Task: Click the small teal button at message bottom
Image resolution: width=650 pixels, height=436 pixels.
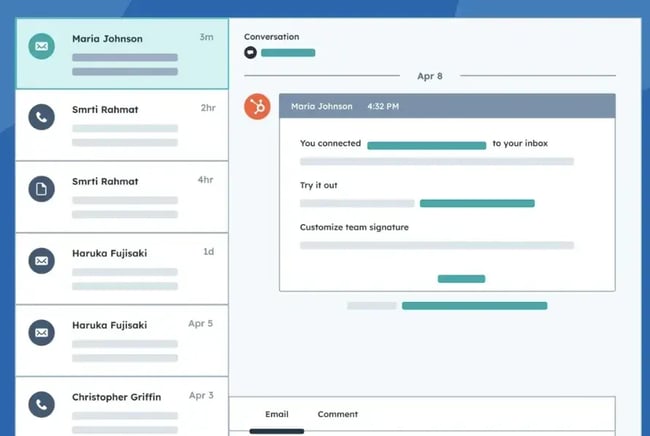Action: pyautogui.click(x=461, y=279)
